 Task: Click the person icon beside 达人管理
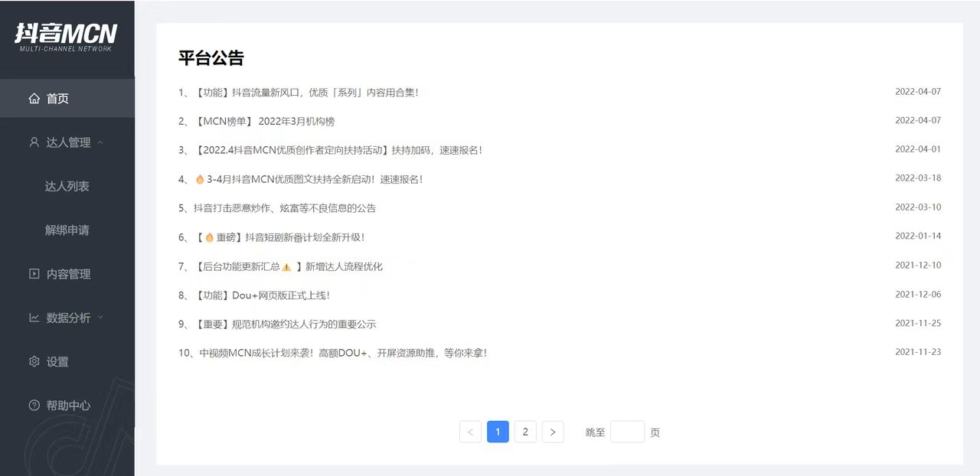pyautogui.click(x=34, y=142)
